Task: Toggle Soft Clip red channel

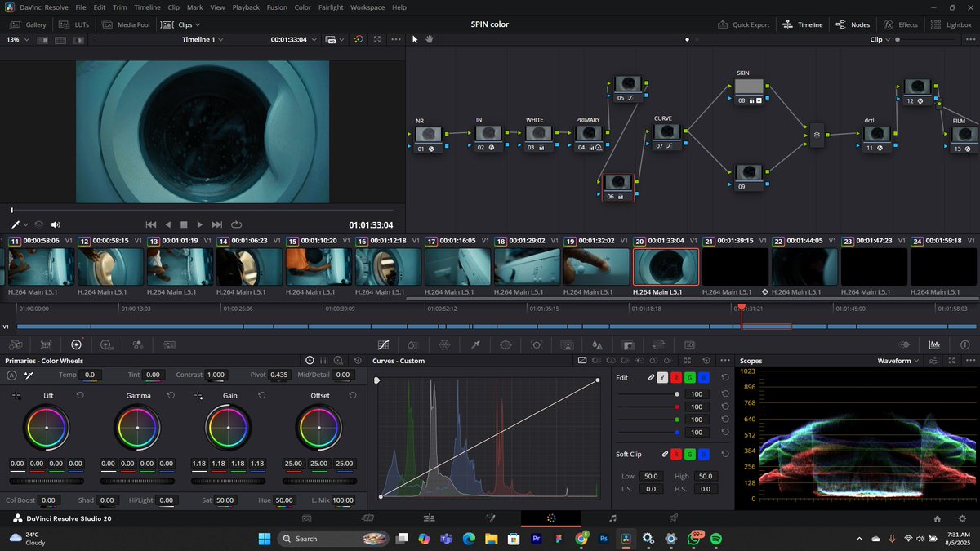Action: [676, 454]
